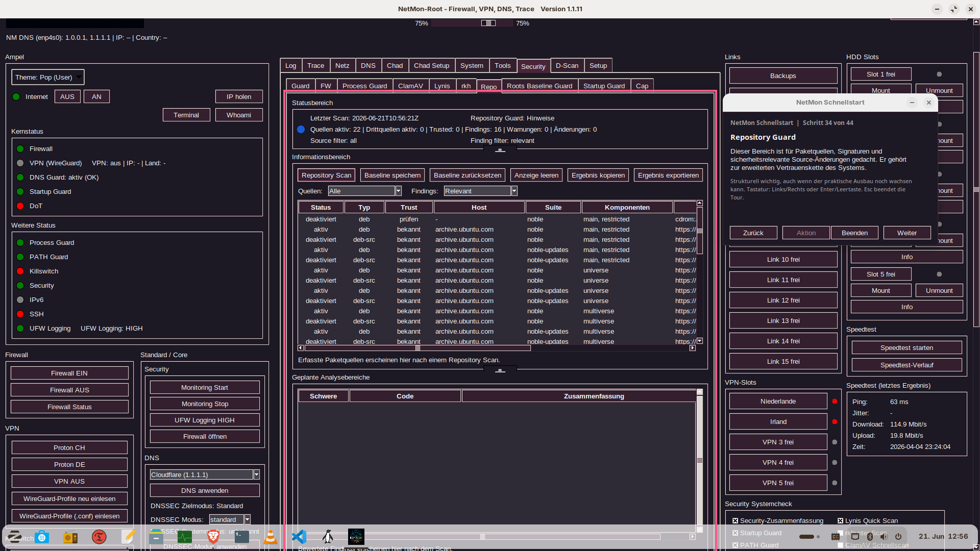
Task: Toggle Security-Zusammenfassung checkbox
Action: click(x=736, y=521)
